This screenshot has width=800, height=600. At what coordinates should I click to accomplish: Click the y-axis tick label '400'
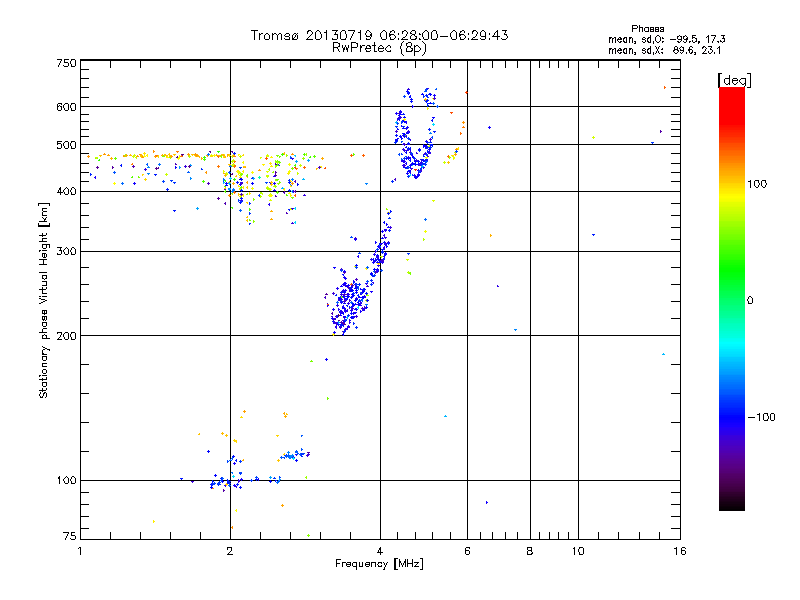(x=66, y=191)
